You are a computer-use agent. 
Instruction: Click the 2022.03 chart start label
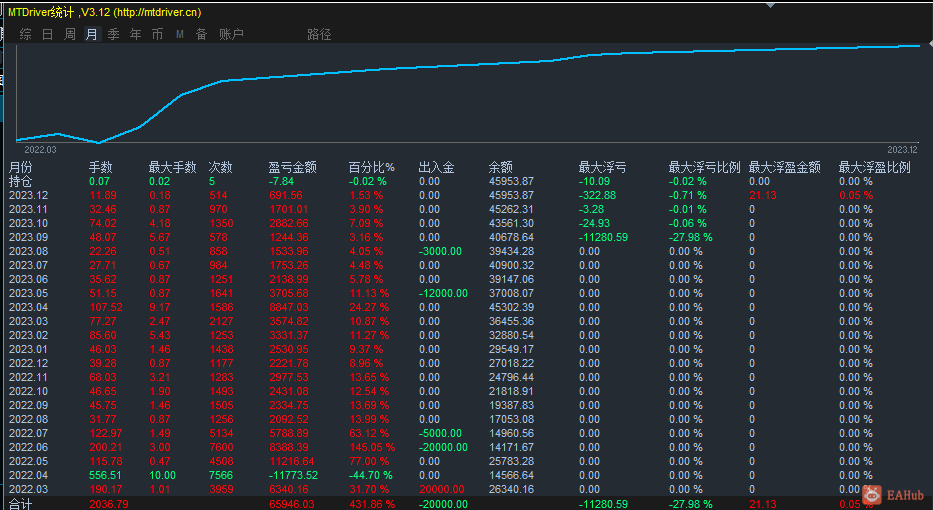pos(40,150)
